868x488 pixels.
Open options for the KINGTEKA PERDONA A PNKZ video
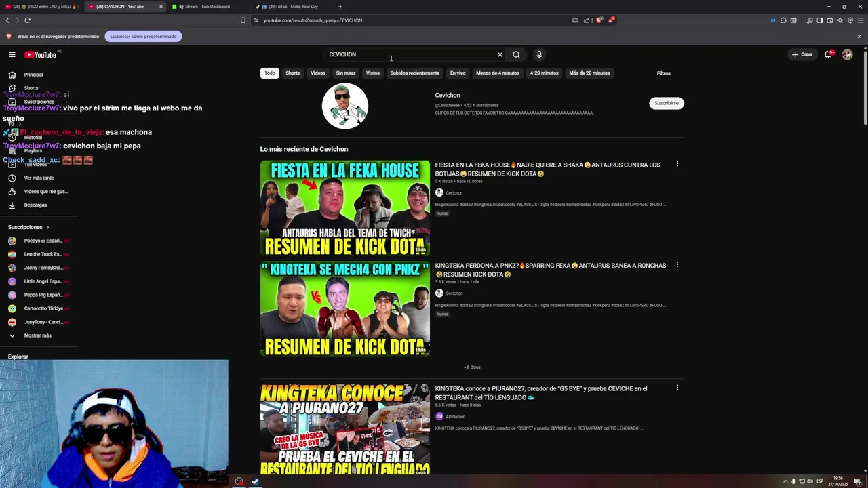point(677,265)
